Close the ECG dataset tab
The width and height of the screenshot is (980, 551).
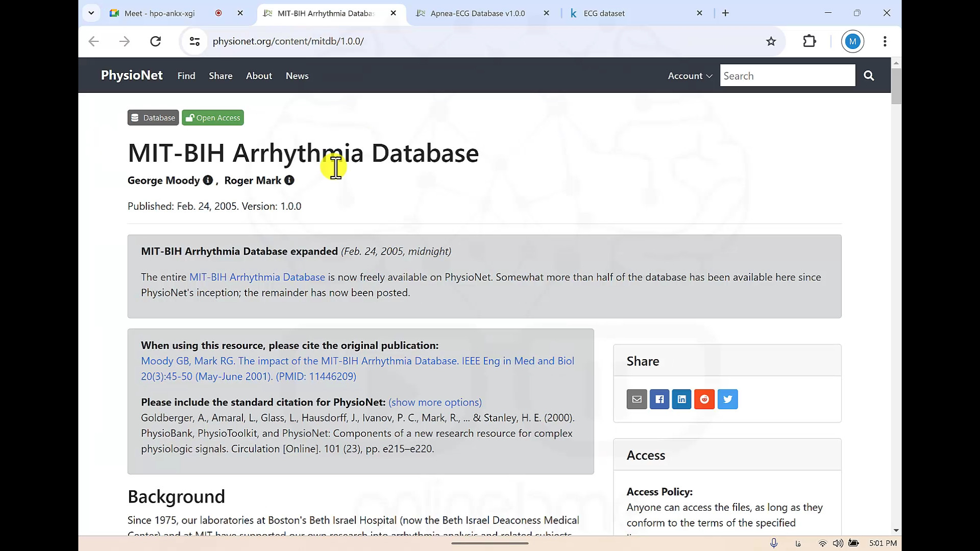[700, 13]
